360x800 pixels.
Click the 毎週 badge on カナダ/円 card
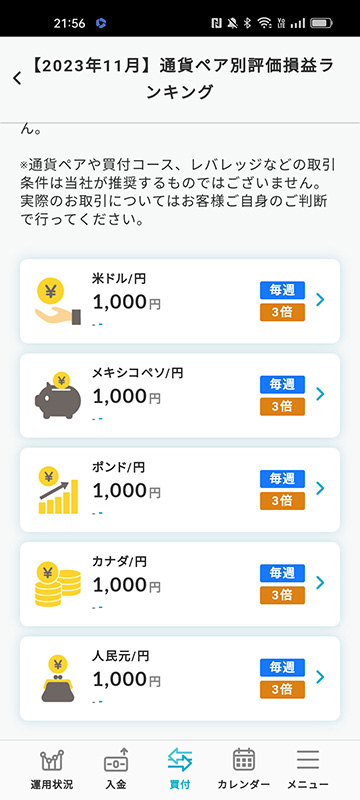pyautogui.click(x=282, y=573)
